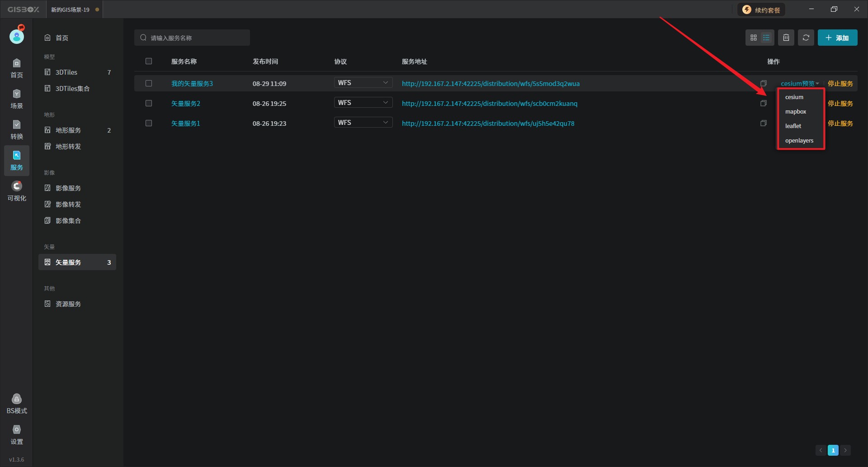The height and width of the screenshot is (467, 868).
Task: Tick the checkbox beside 矢量服务2
Action: click(149, 103)
